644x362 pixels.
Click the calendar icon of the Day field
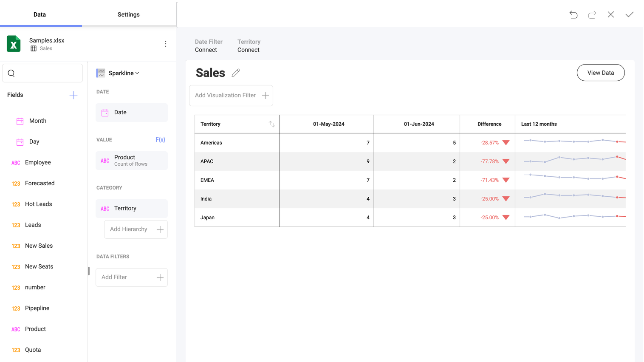pyautogui.click(x=20, y=142)
